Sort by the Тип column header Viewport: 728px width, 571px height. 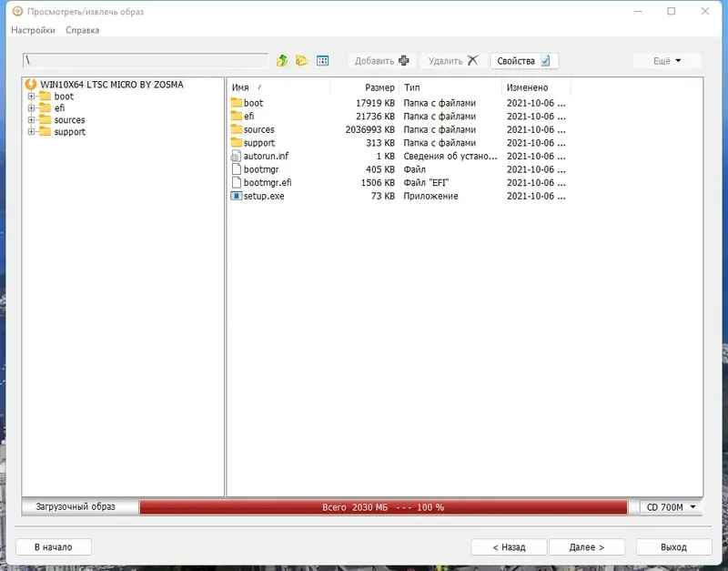coord(450,87)
